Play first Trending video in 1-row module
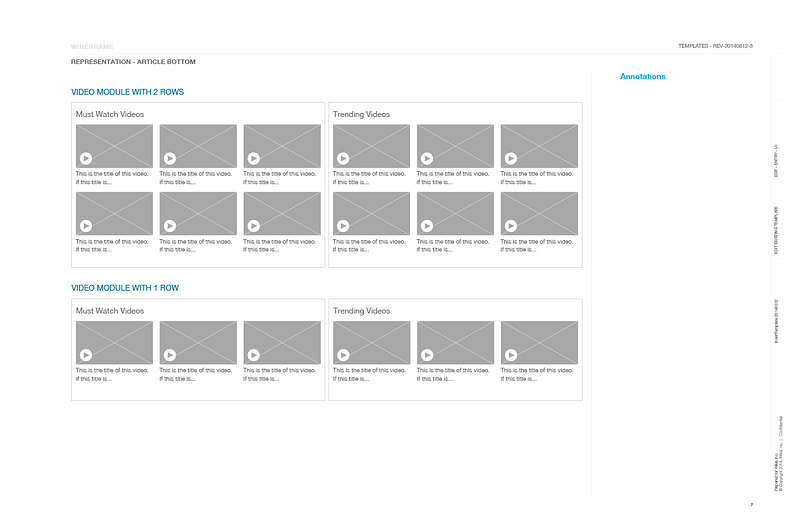Image resolution: width=800 pixels, height=518 pixels. coord(343,355)
